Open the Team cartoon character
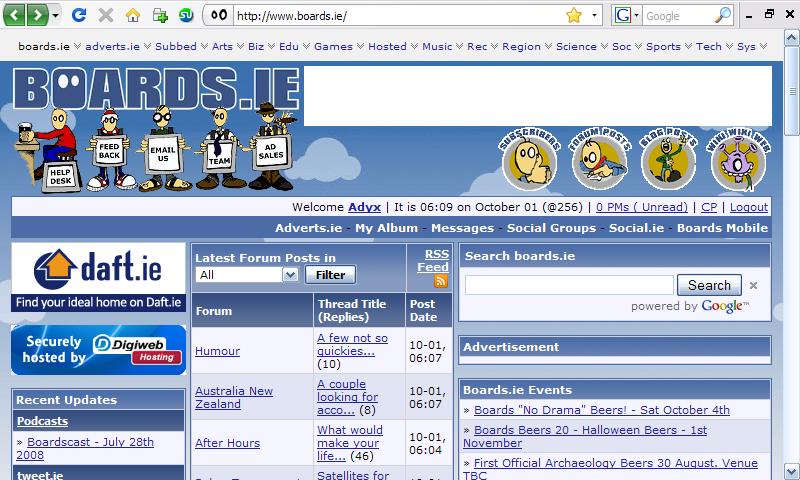Viewport: 800px width, 480px height. (219, 149)
